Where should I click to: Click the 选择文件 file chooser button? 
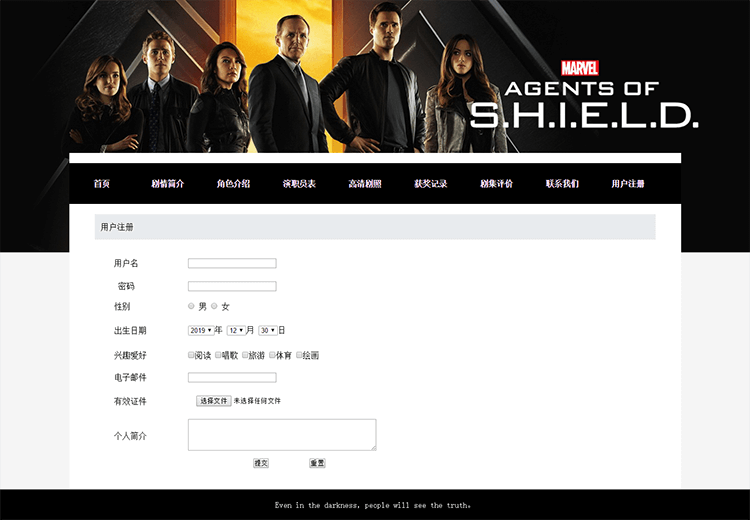coord(213,401)
